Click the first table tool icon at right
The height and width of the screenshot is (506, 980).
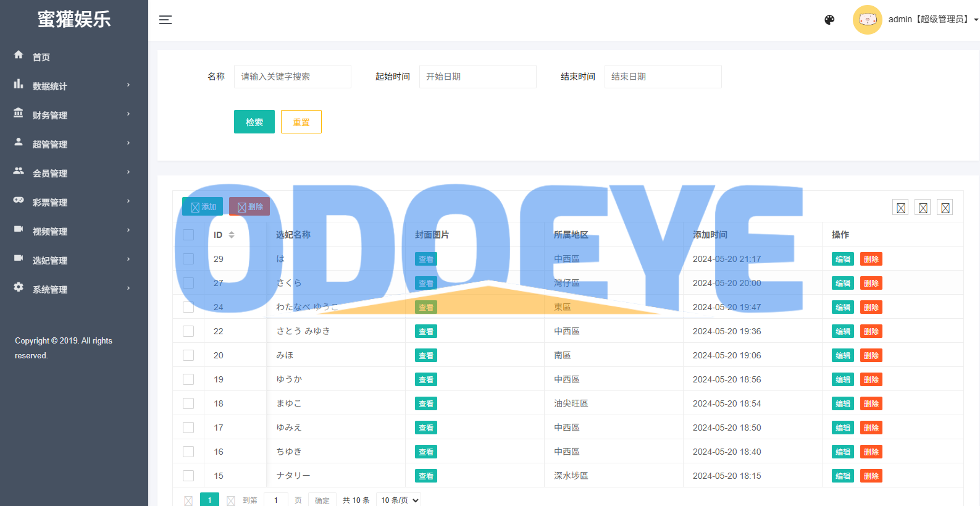[900, 208]
